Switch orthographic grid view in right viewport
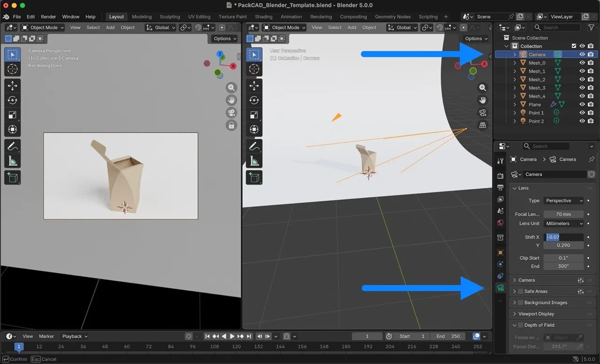This screenshot has width=600, height=364. 482,125
